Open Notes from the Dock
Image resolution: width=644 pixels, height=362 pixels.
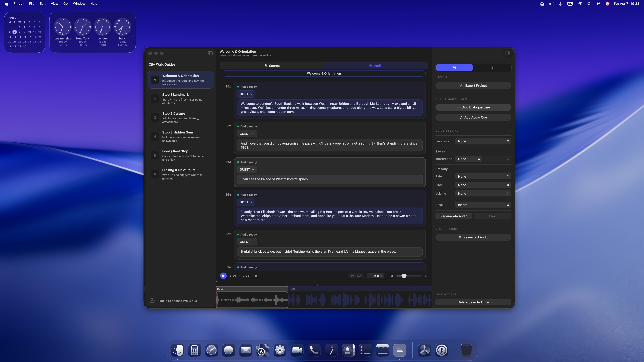pyautogui.click(x=383, y=350)
